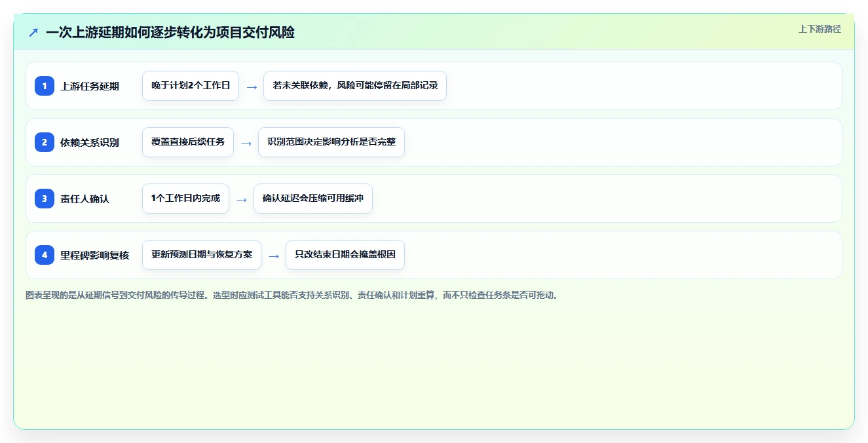Click the step 2 number badge

point(45,142)
